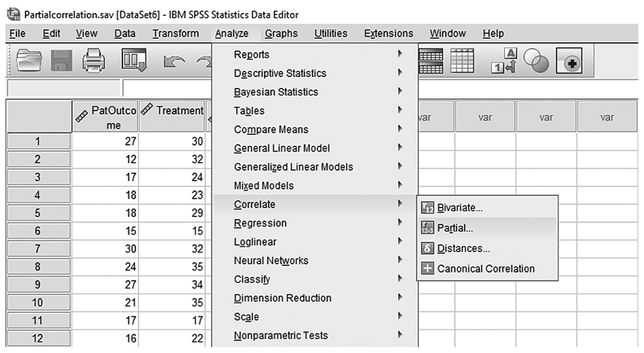Expand Mixed Models submenu
Viewport: 644px width, 353px height.
[315, 186]
